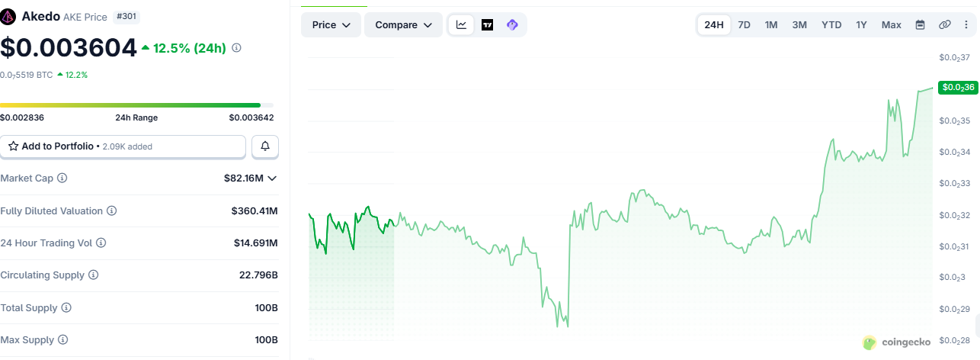Open Fully Diluted Valuation info icon
The height and width of the screenshot is (360, 980).
tap(111, 211)
